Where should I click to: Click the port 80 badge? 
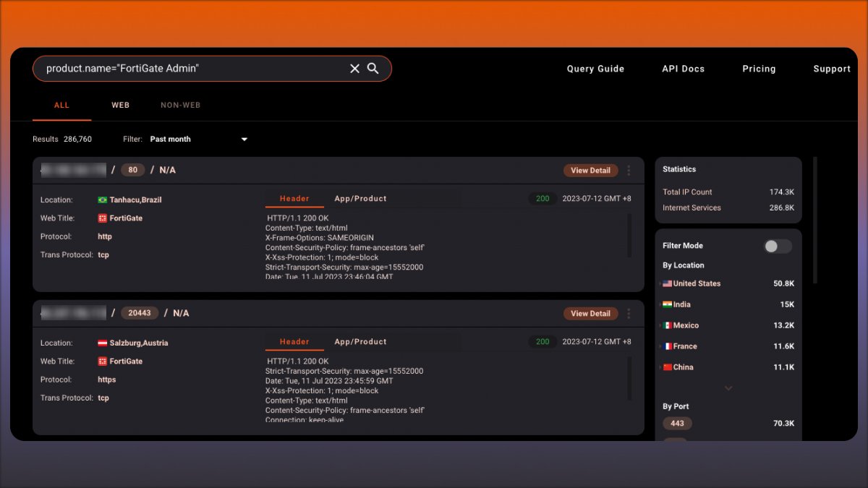[132, 171]
